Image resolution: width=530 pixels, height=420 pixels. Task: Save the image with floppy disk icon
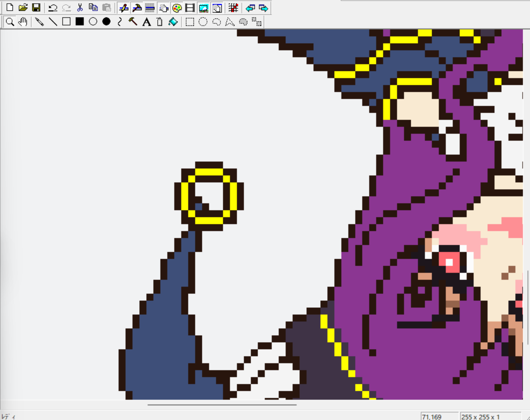point(36,7)
